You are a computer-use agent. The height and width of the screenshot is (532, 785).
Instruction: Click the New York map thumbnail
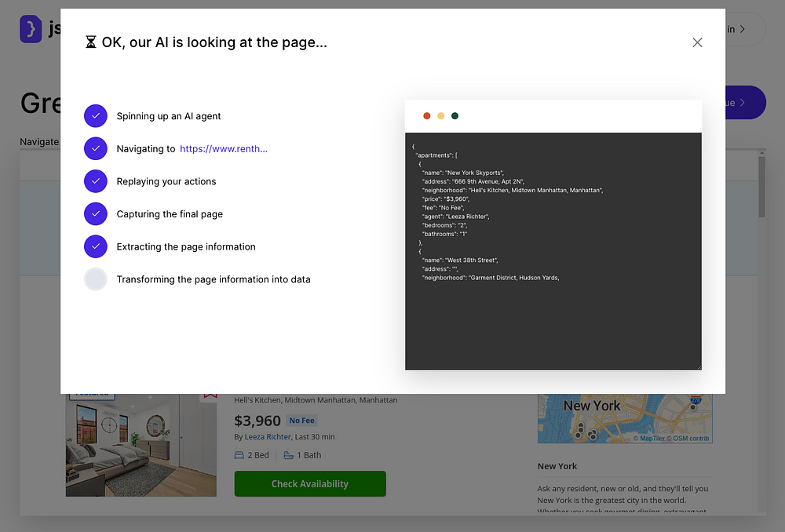[x=624, y=419]
